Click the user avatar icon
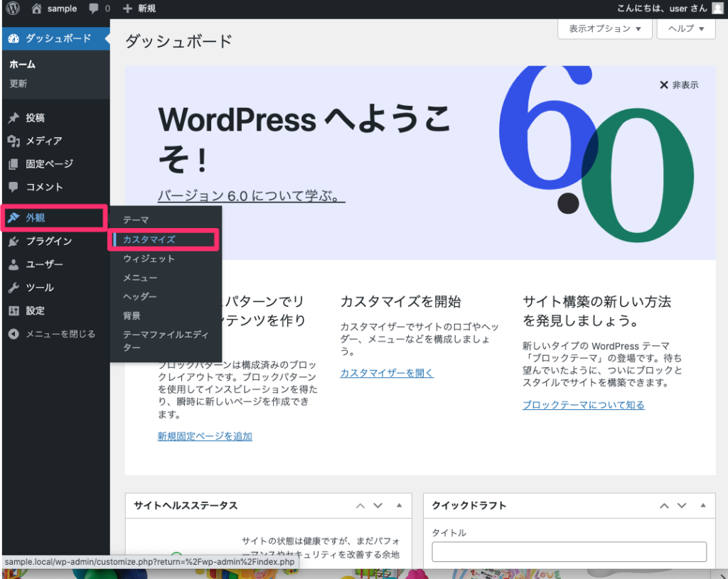Viewport: 728px width, 579px height. [x=717, y=8]
